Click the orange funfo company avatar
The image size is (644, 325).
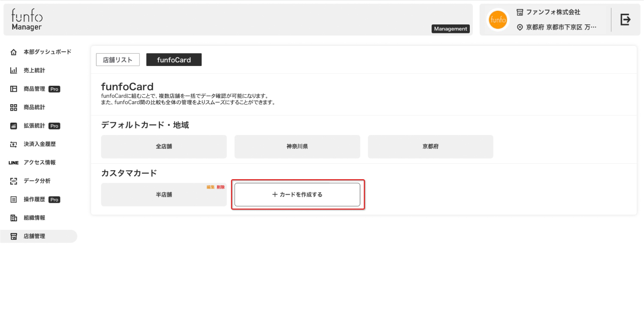(x=498, y=20)
